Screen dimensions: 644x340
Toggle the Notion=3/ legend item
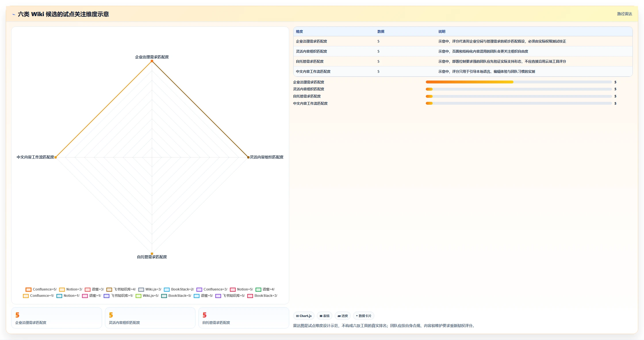(71, 289)
